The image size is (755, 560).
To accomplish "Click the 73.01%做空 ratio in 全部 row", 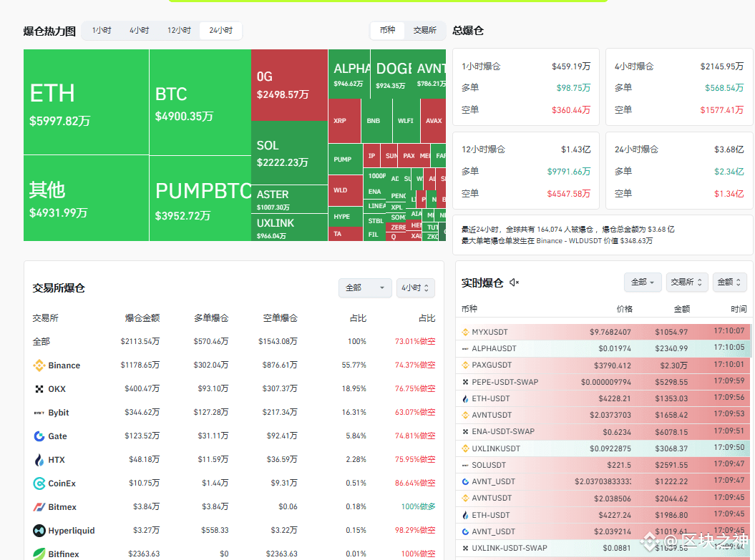I will [415, 342].
